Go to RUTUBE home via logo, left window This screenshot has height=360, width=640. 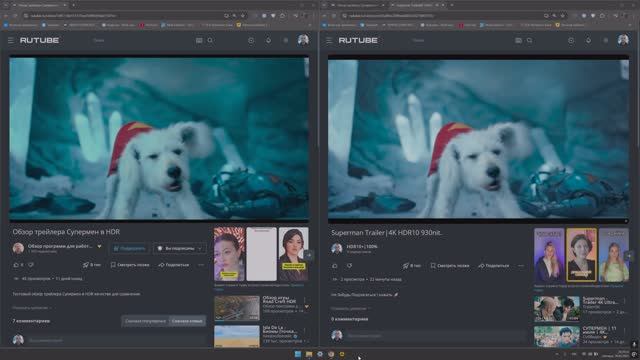click(40, 40)
